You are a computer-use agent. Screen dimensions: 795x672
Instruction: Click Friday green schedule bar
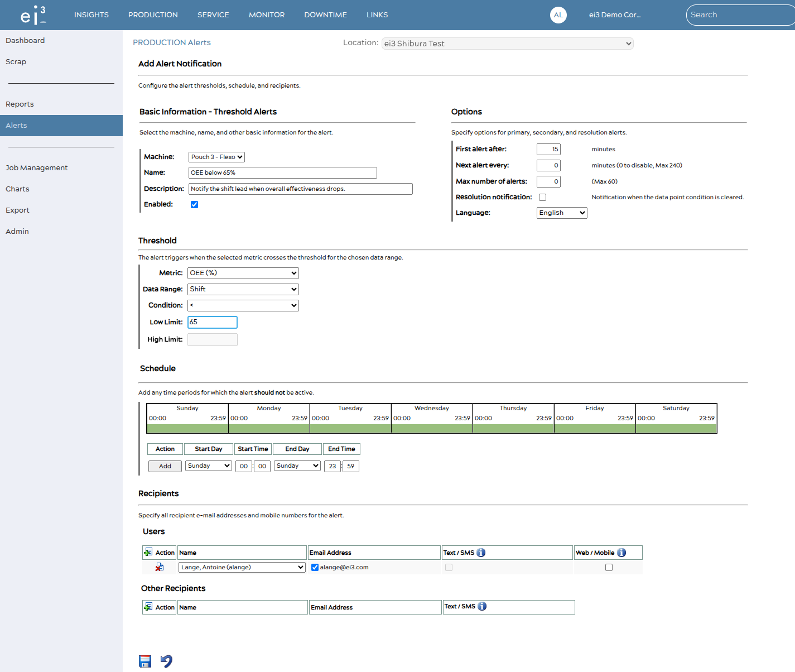tap(595, 429)
